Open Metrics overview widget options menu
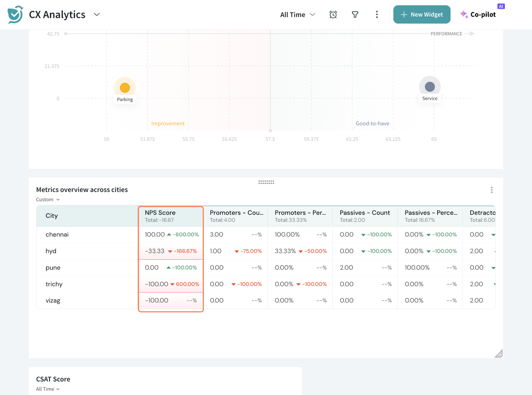Screen dimensions: 532x395 pyautogui.click(x=491, y=190)
